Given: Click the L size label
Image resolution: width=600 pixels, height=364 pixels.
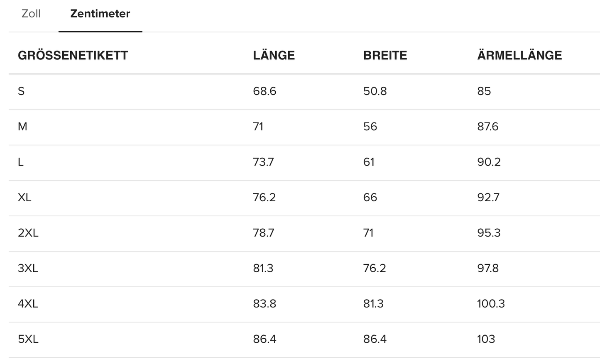Looking at the screenshot, I should click(x=21, y=162).
